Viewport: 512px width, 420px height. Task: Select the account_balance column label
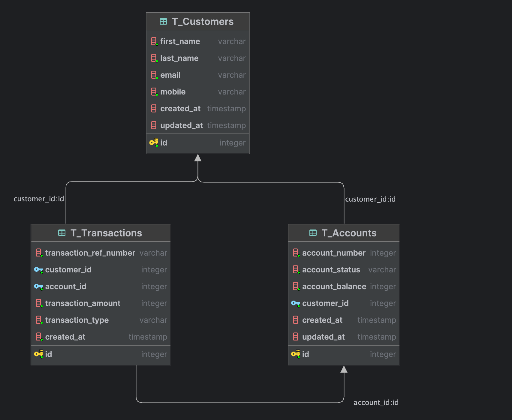tap(334, 286)
